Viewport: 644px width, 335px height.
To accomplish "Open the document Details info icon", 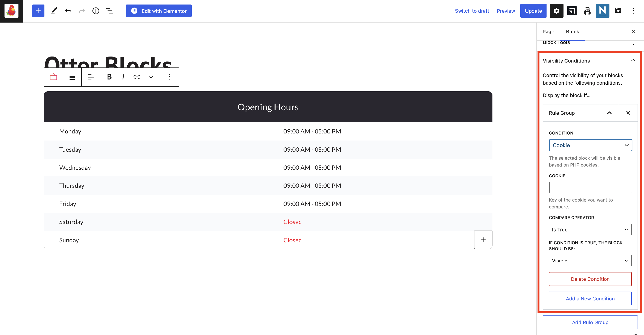I will coord(96,11).
